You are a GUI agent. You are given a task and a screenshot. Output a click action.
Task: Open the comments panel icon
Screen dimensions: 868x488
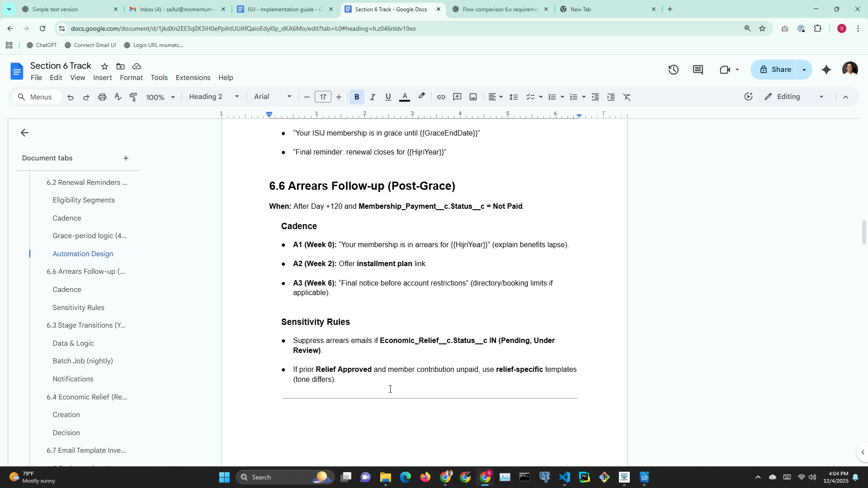[x=698, y=70]
